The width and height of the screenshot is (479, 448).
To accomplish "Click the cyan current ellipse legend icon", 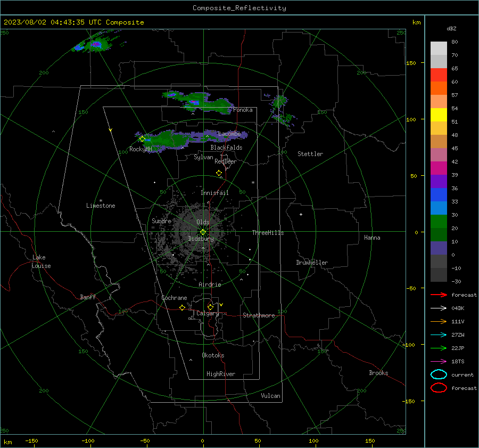I will [439, 374].
